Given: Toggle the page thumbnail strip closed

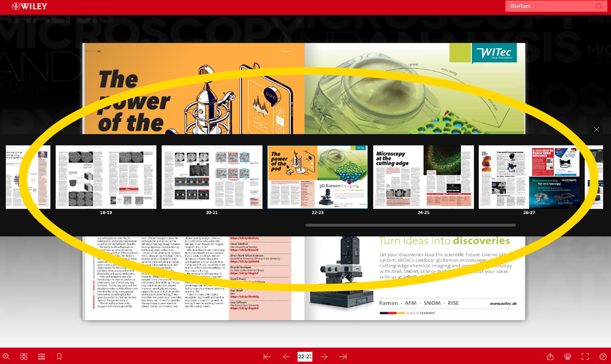Looking at the screenshot, I should (596, 129).
